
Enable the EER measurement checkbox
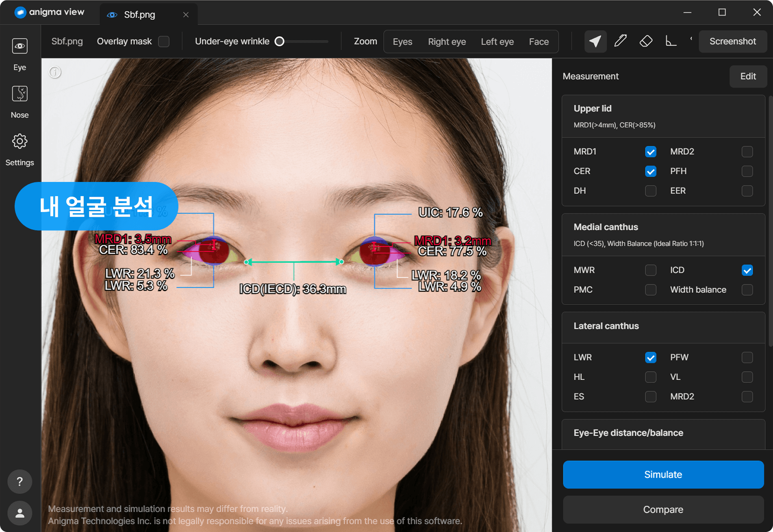click(747, 191)
